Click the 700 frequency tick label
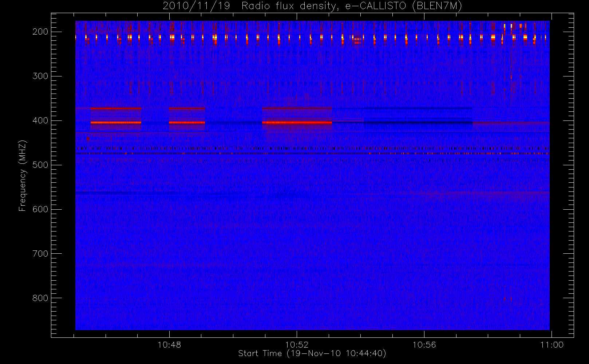The height and width of the screenshot is (364, 589). pos(40,254)
